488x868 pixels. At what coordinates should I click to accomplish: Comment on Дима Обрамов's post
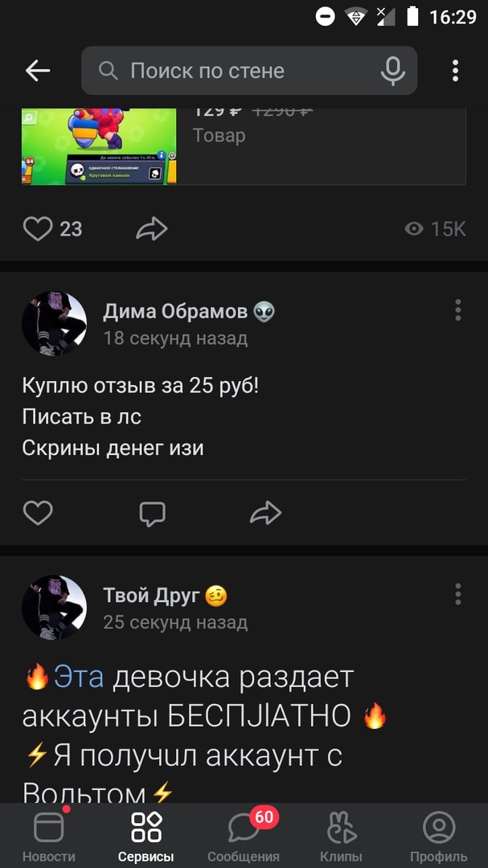(x=152, y=513)
